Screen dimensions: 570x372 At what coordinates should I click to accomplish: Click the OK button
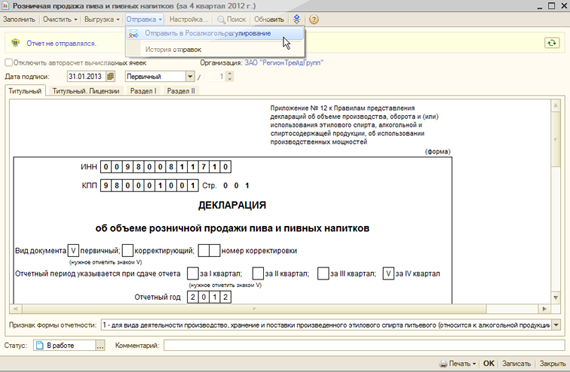[489, 363]
